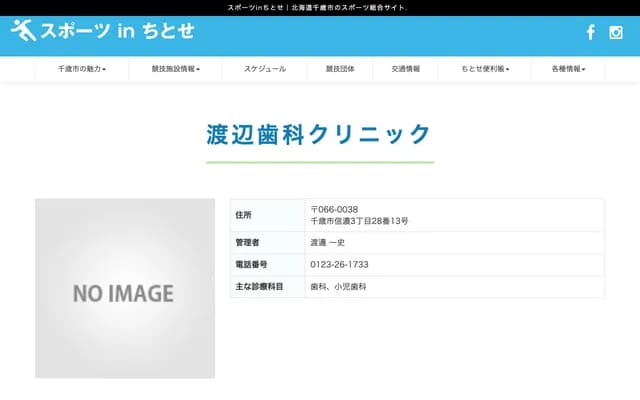Open the 各種情報 dropdown menu

[568, 69]
